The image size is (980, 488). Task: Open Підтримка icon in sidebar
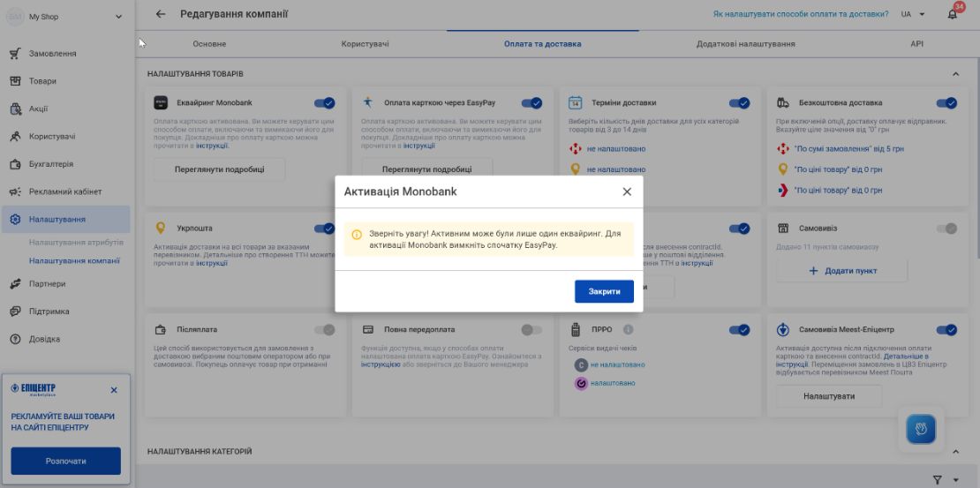click(16, 312)
